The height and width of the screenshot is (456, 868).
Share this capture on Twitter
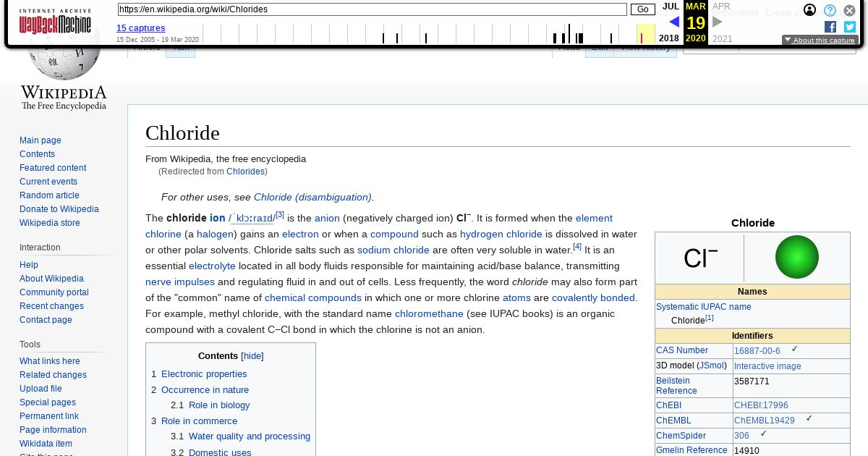850,27
